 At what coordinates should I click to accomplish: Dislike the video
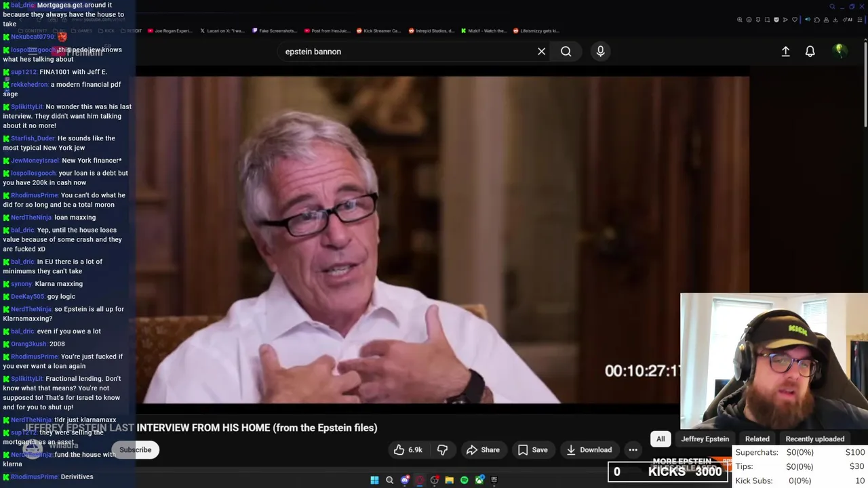442,450
